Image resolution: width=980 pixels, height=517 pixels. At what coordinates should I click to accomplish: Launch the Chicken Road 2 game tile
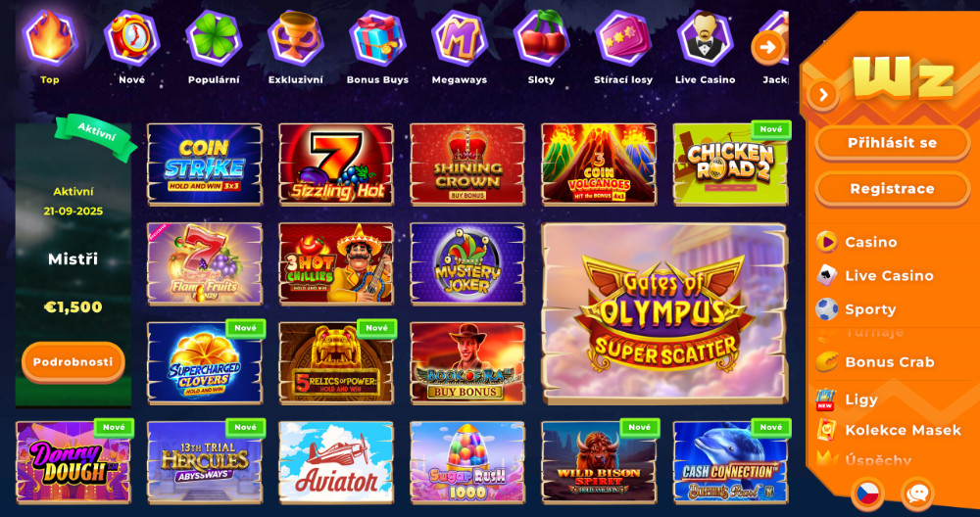[x=731, y=164]
